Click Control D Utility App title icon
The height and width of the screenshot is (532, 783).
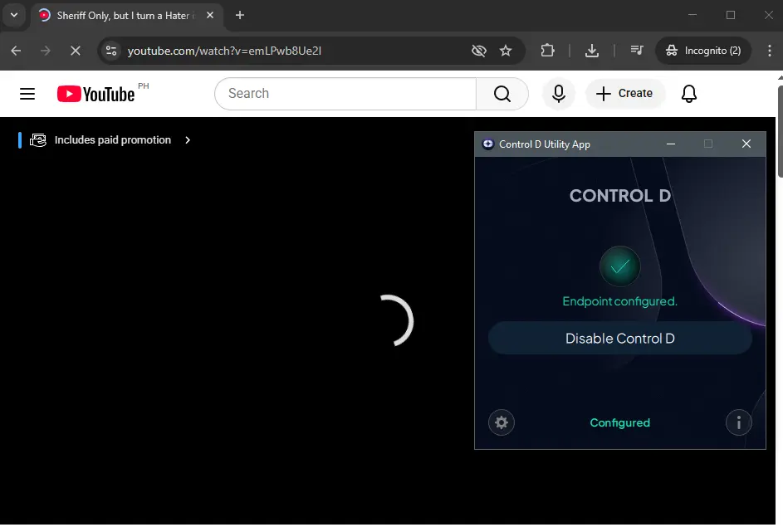[488, 144]
